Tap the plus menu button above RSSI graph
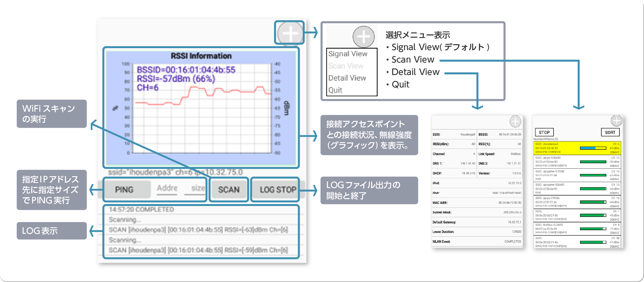Screen dimensions: 644x282 pos(290,33)
